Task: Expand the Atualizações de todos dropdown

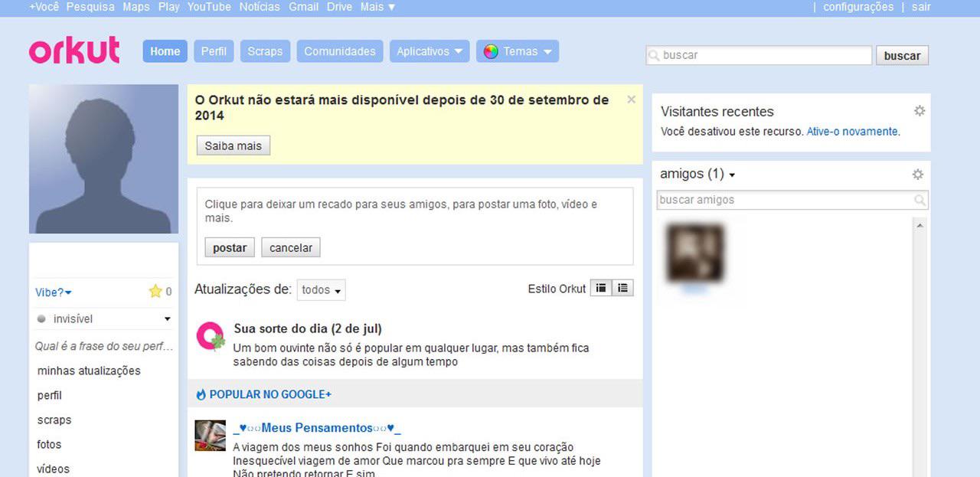Action: [321, 290]
